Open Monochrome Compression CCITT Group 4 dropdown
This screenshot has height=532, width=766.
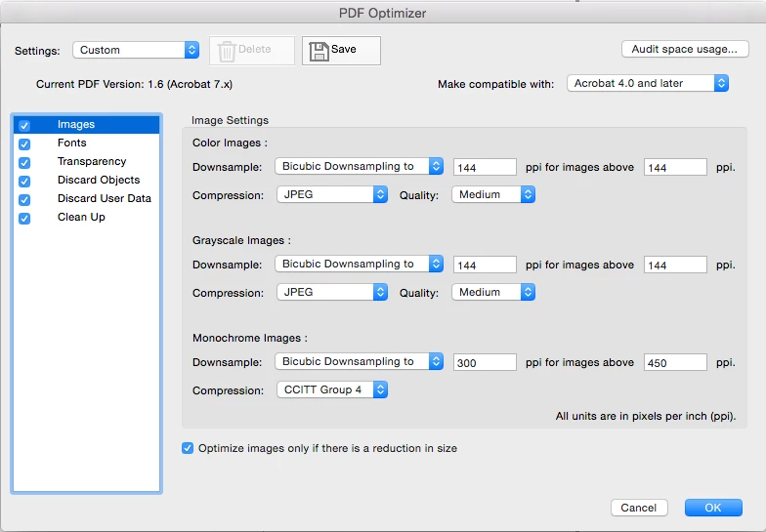click(x=332, y=389)
